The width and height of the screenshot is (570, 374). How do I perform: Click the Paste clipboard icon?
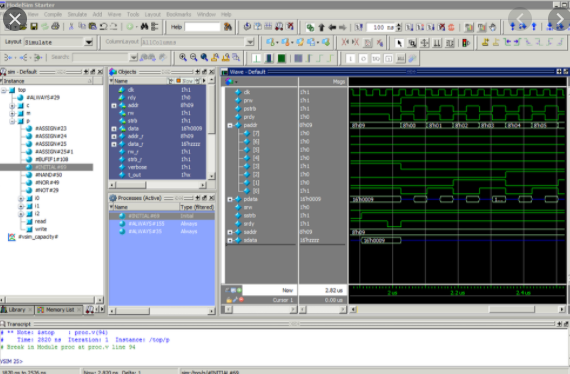(x=93, y=27)
